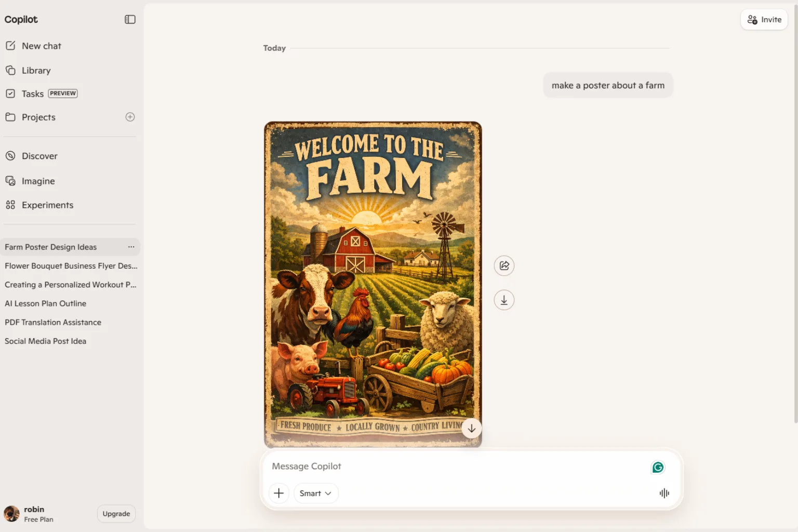Download the farm poster image
Image resolution: width=798 pixels, height=532 pixels.
pyautogui.click(x=504, y=300)
